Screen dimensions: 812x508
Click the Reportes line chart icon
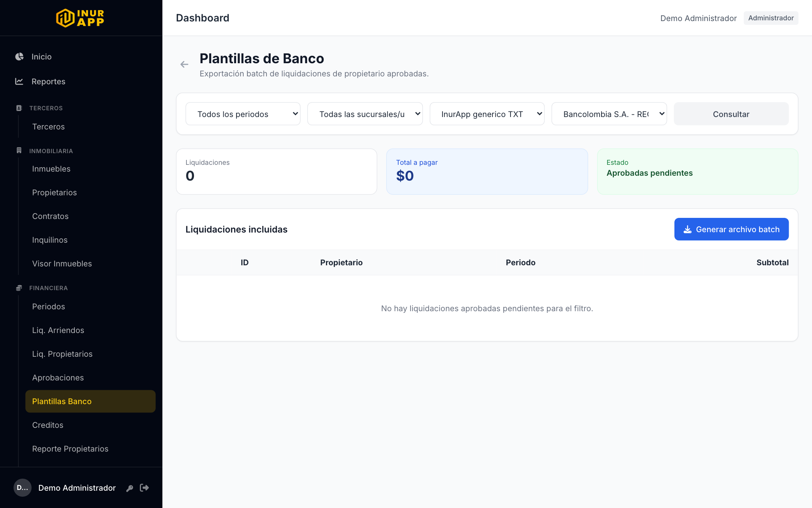point(19,81)
